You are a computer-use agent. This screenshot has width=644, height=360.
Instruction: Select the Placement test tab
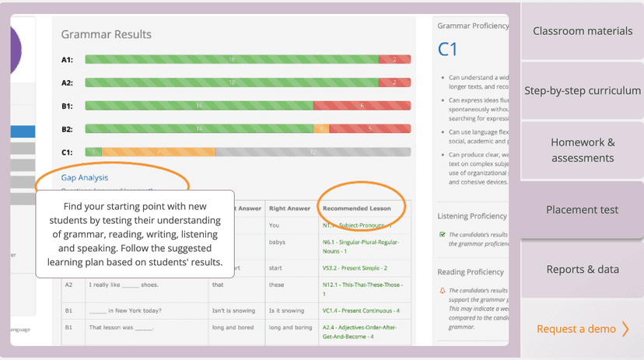(582, 210)
